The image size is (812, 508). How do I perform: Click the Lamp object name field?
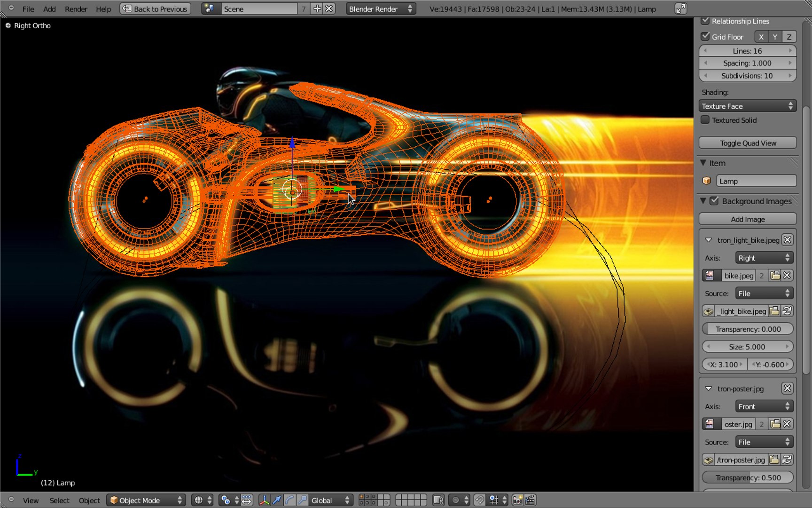(756, 181)
